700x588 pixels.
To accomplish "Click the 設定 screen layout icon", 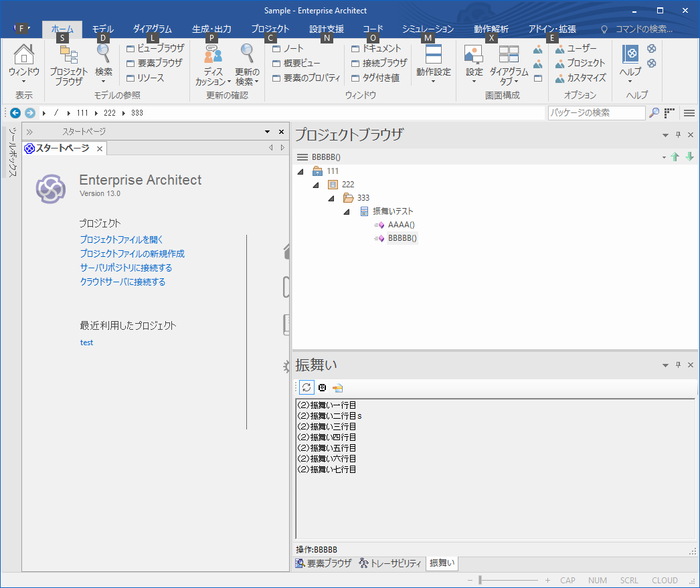I will [x=474, y=64].
